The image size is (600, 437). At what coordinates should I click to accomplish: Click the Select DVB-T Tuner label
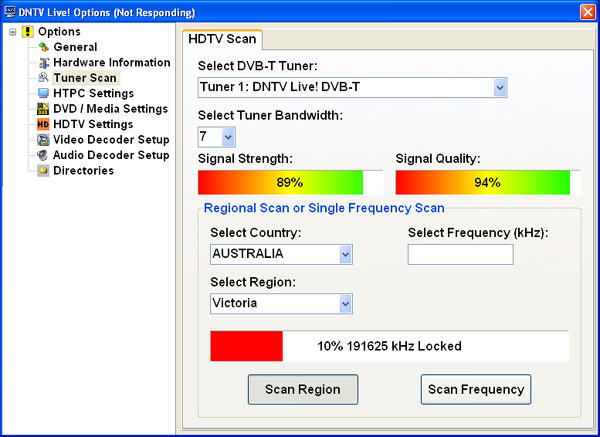(258, 66)
